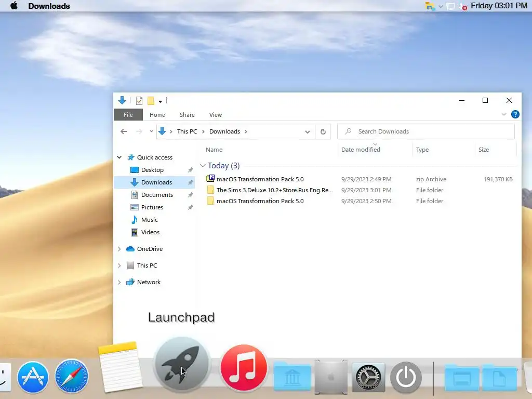The image size is (532, 399).
Task: Sort by the Date modified column header
Action: (361, 150)
